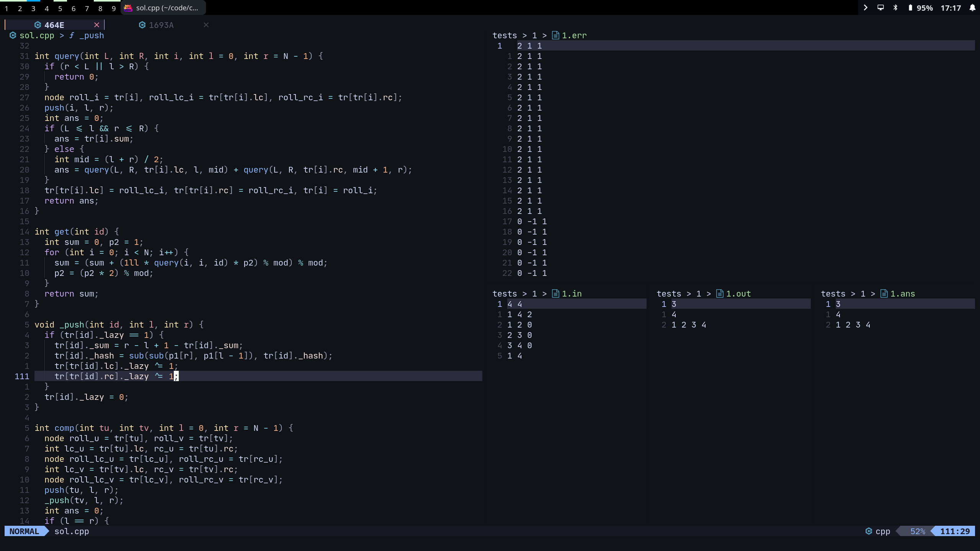This screenshot has height=551, width=980.
Task: Switch to workspace 8
Action: [x=100, y=8]
